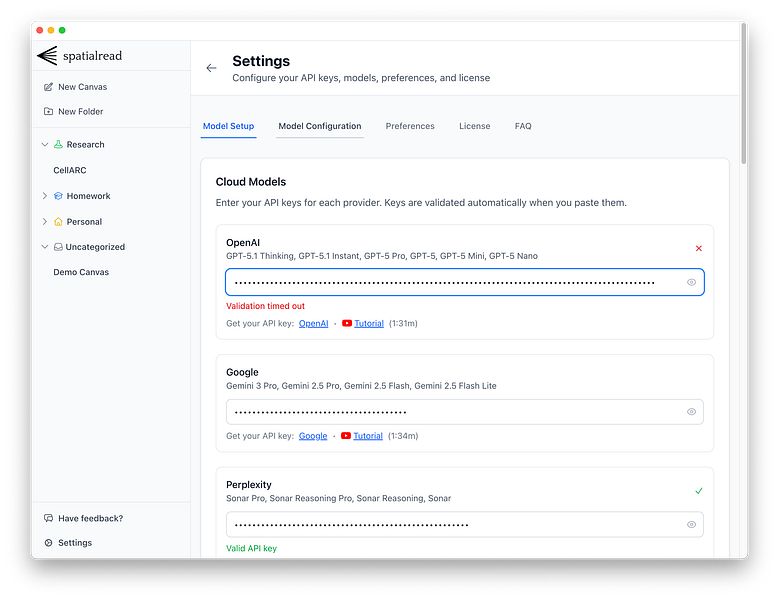
Task: Click the green checkmark for Perplexity
Action: point(699,491)
